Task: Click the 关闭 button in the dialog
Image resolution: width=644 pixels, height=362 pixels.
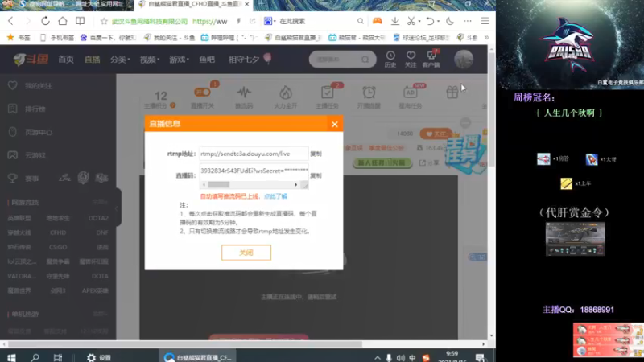Action: 246,253
